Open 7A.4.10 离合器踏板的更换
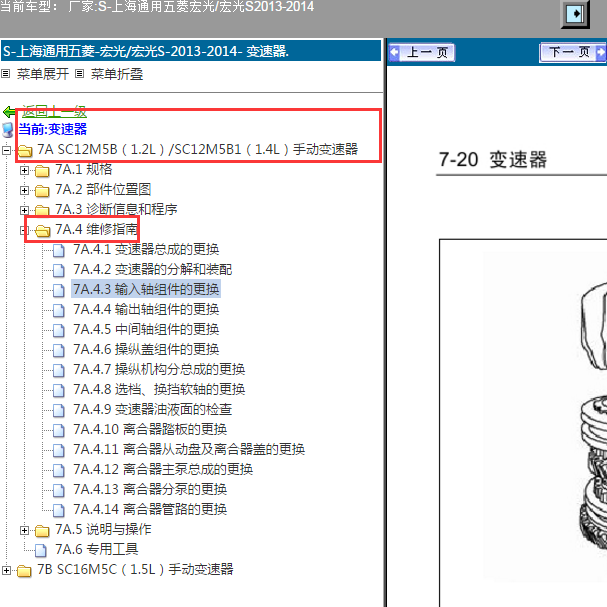 (x=150, y=429)
